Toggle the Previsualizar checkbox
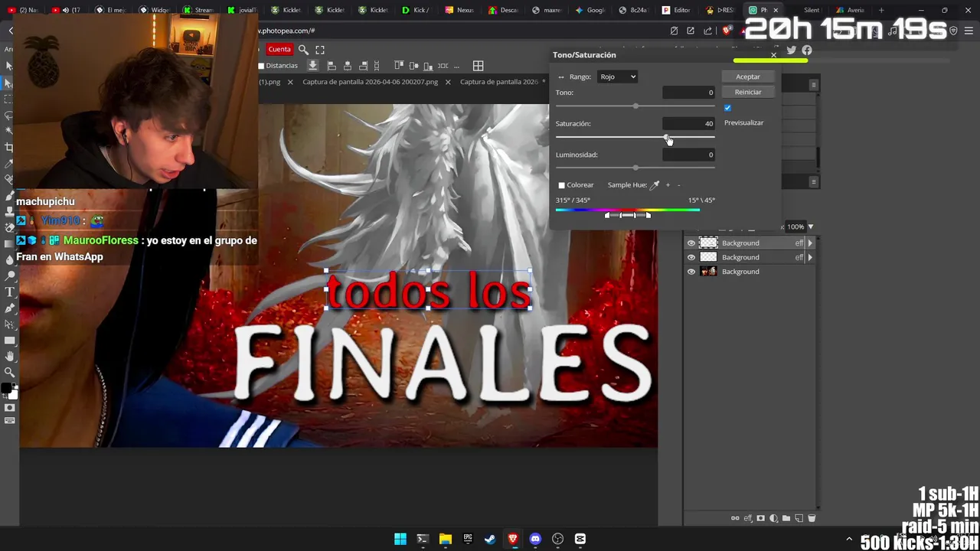Viewport: 980px width, 551px height. (727, 108)
